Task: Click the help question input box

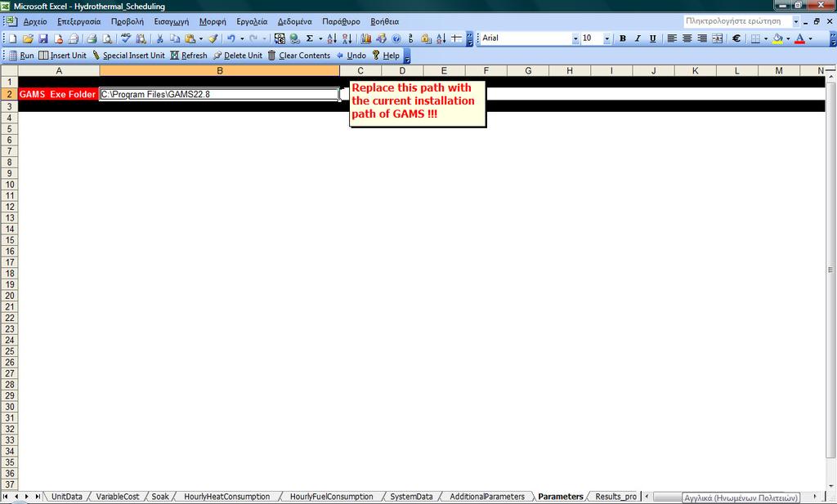Action: (x=738, y=21)
